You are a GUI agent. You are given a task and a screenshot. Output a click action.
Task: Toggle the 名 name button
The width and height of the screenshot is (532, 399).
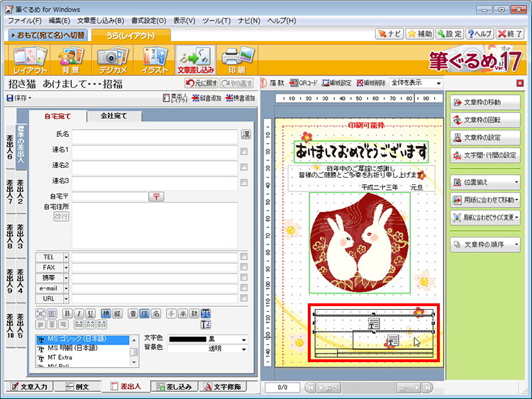tap(156, 313)
